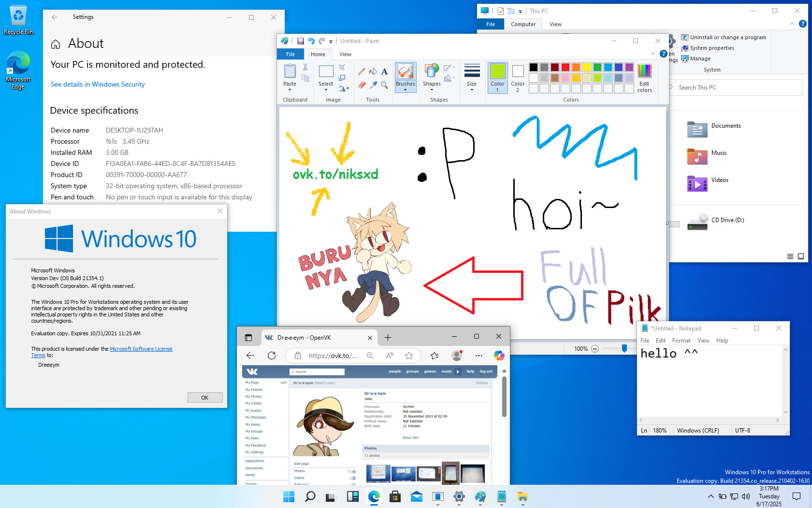Pick the Eraser tool in Paint
Image resolution: width=812 pixels, height=508 pixels.
[x=362, y=85]
